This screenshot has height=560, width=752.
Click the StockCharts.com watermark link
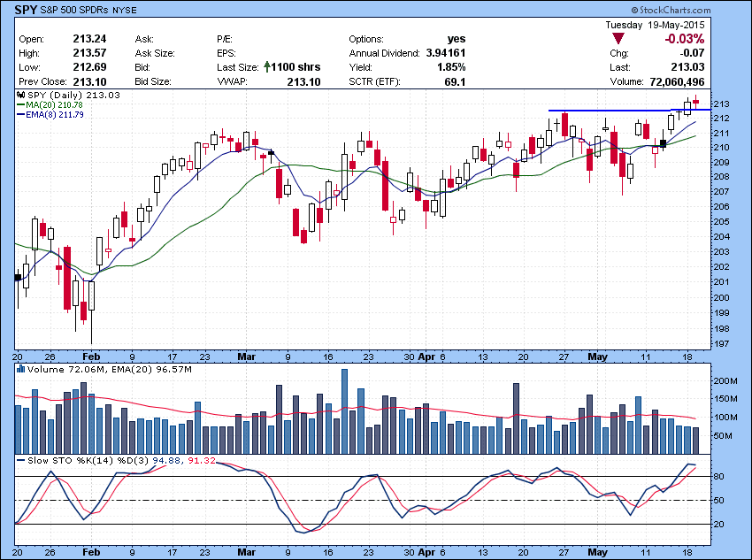(671, 10)
